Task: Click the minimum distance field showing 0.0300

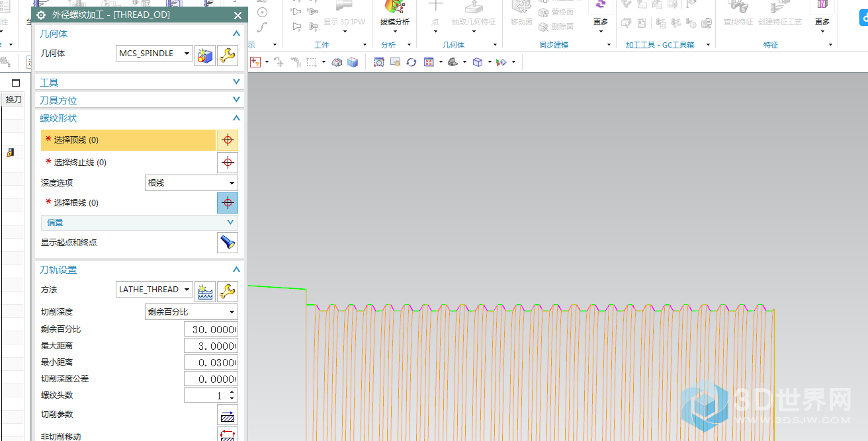Action: tap(210, 362)
